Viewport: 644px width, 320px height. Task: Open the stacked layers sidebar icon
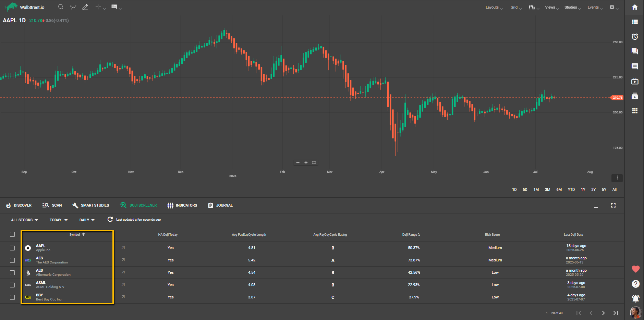(635, 96)
